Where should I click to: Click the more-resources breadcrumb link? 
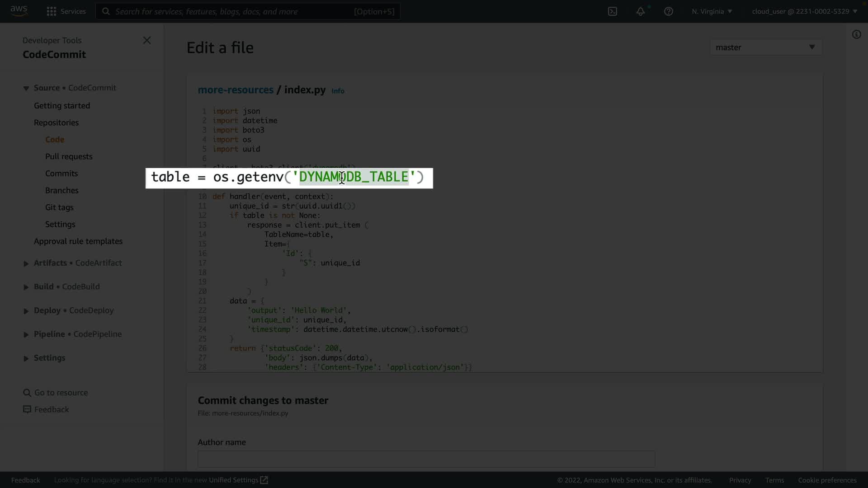tap(236, 89)
